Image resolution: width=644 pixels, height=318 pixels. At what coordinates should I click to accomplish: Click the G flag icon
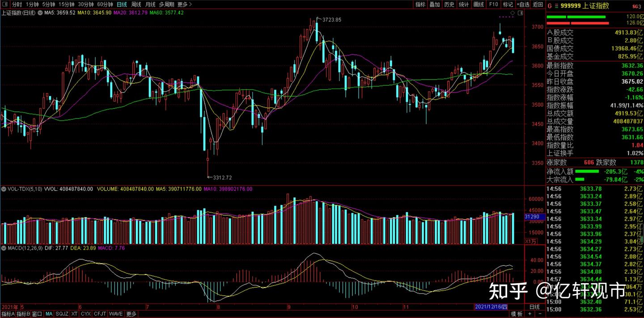550,6
